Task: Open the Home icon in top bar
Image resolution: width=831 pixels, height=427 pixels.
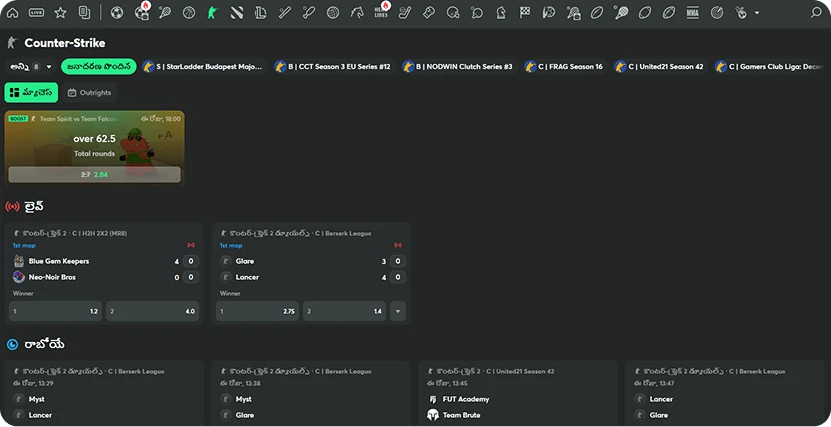Action: coord(13,13)
